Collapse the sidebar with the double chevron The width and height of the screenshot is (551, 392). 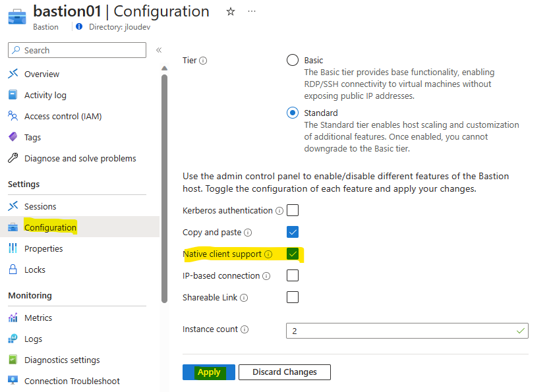[x=159, y=50]
